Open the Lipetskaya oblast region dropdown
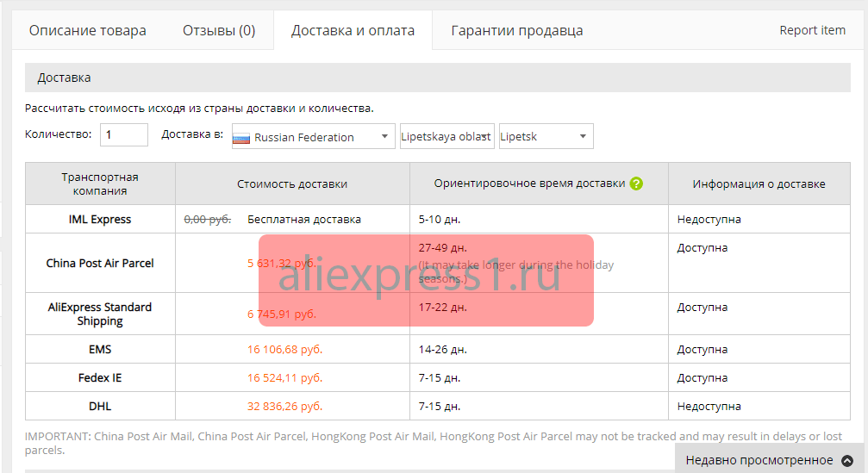Image resolution: width=868 pixels, height=473 pixels. coord(446,136)
